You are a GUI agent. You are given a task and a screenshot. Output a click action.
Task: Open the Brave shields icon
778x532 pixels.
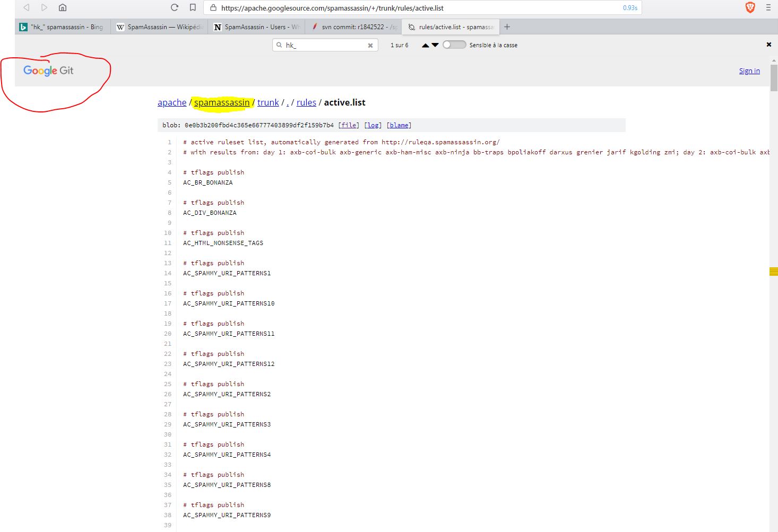tap(750, 7)
